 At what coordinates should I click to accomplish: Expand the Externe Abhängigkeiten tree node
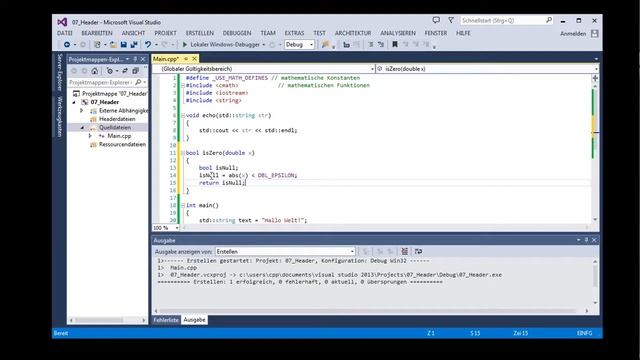coord(82,111)
